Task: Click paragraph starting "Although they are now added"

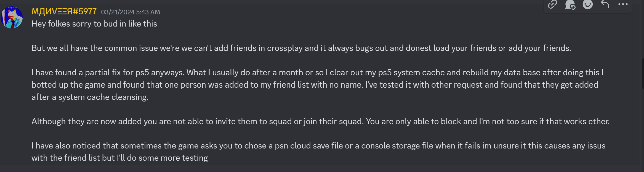Action: tap(320, 121)
